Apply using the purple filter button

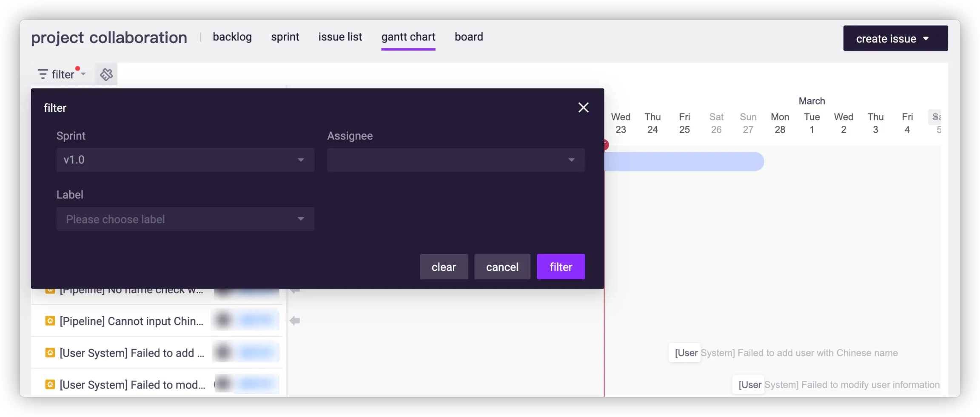point(561,267)
